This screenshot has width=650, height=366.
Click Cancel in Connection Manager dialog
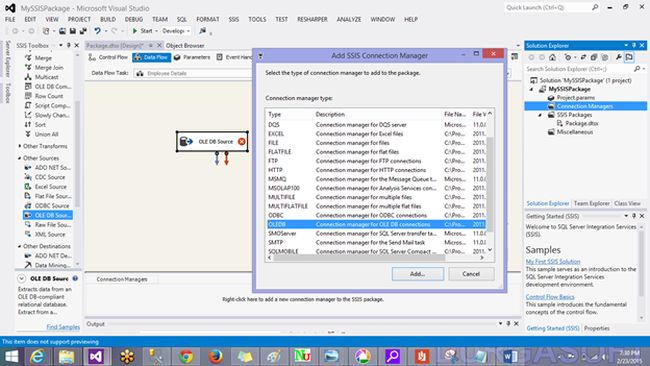point(471,274)
